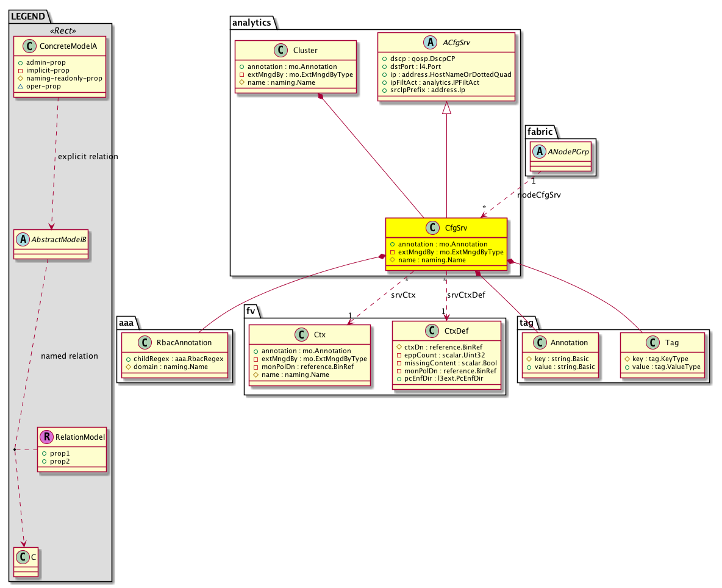
Task: Click the nodeCfgSrv relation label
Action: pyautogui.click(x=538, y=195)
